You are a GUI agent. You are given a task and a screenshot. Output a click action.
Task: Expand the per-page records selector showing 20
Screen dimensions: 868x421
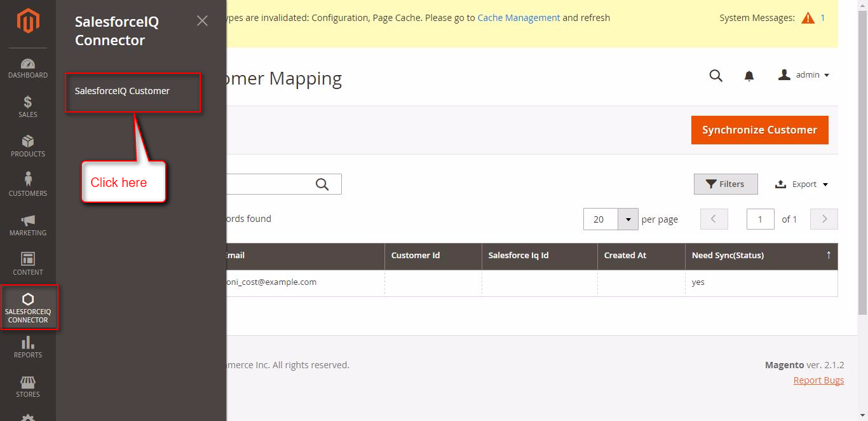pos(628,219)
